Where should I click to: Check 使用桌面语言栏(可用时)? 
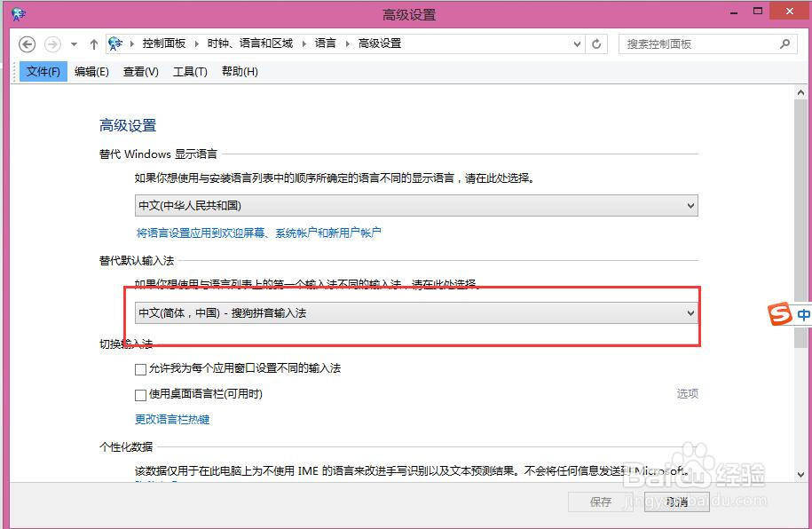pos(140,394)
